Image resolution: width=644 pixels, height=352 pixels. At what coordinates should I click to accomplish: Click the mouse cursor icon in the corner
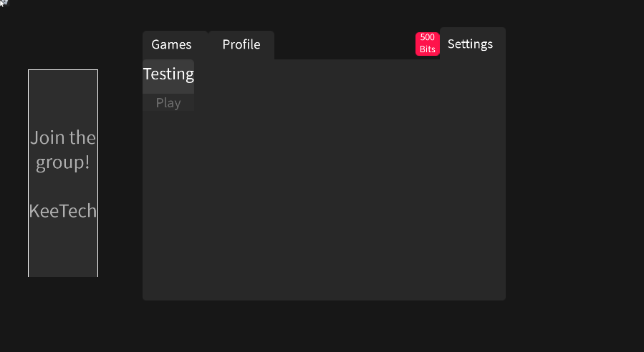(3, 3)
